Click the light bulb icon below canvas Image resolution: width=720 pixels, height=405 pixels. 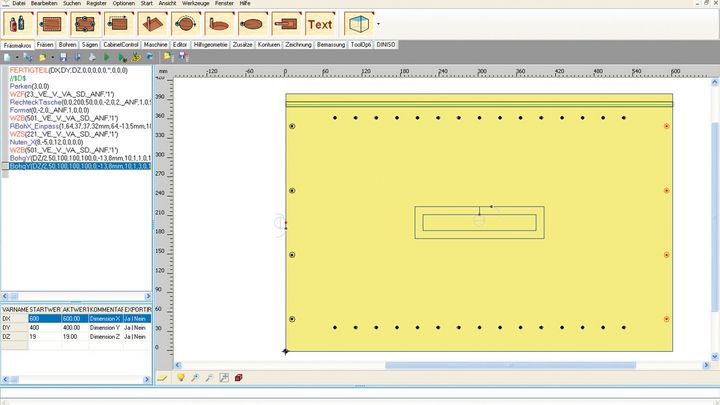point(181,378)
